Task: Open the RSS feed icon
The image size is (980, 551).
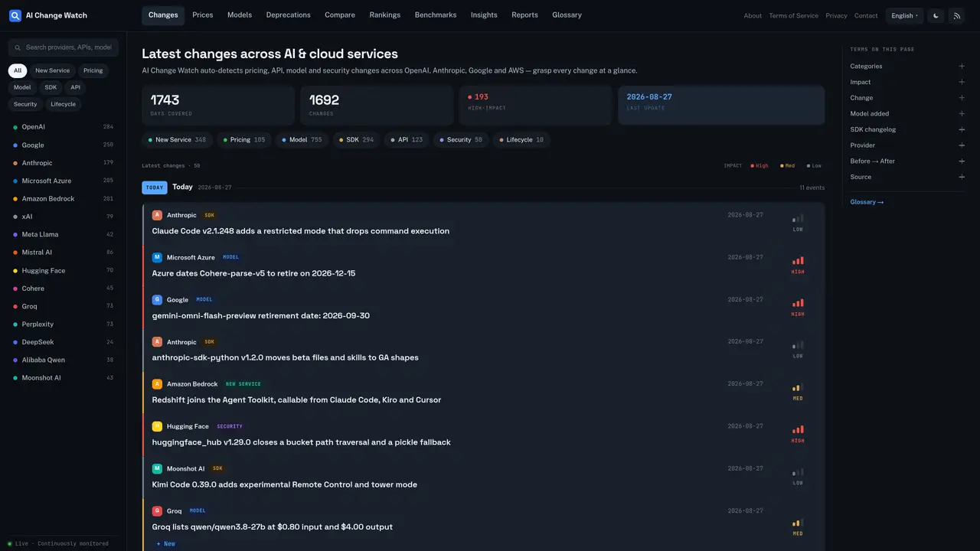Action: coord(956,15)
